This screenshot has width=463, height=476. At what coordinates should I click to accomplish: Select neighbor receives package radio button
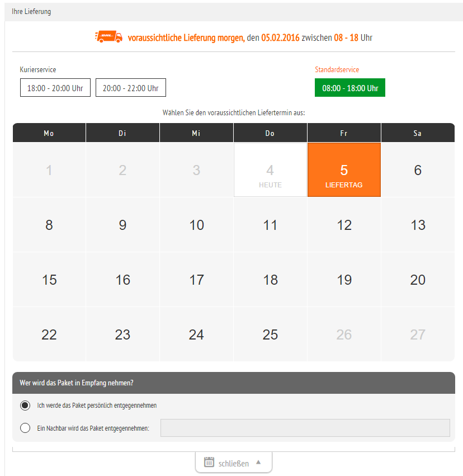click(x=25, y=428)
